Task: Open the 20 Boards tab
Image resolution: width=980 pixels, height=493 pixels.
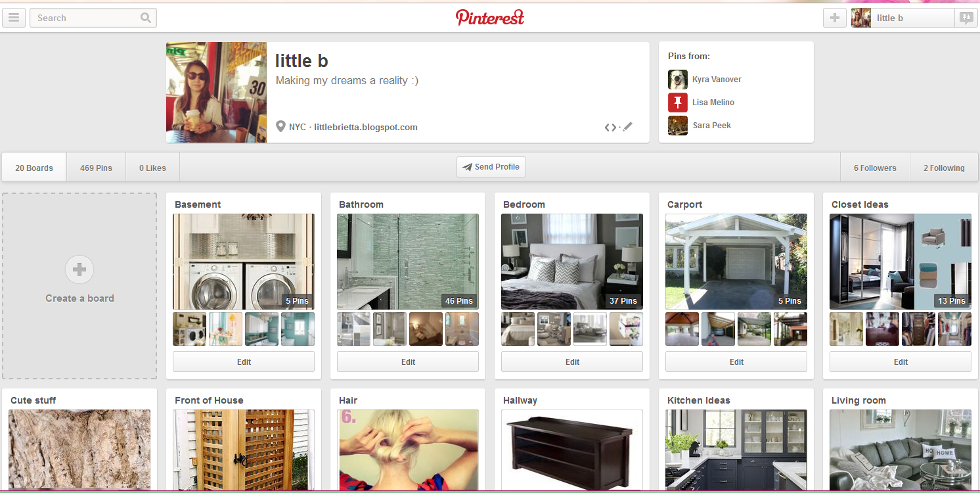Action: [34, 168]
